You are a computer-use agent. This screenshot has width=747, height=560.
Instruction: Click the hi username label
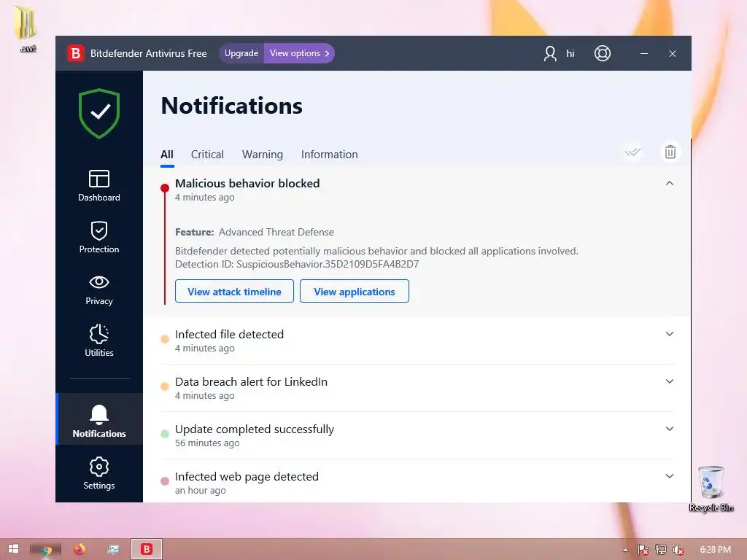(570, 53)
